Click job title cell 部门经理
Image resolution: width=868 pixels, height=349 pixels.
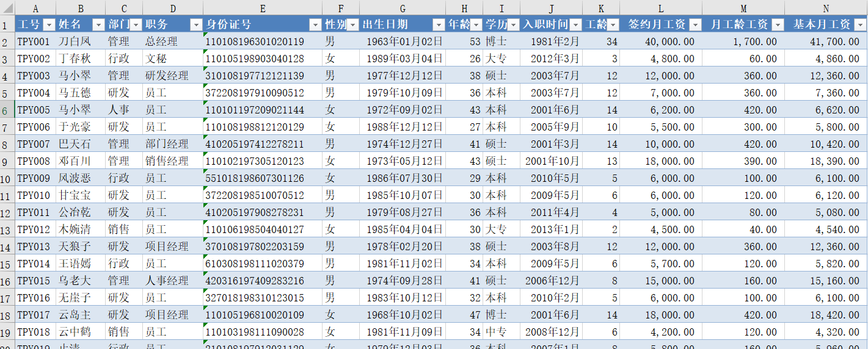click(x=173, y=145)
